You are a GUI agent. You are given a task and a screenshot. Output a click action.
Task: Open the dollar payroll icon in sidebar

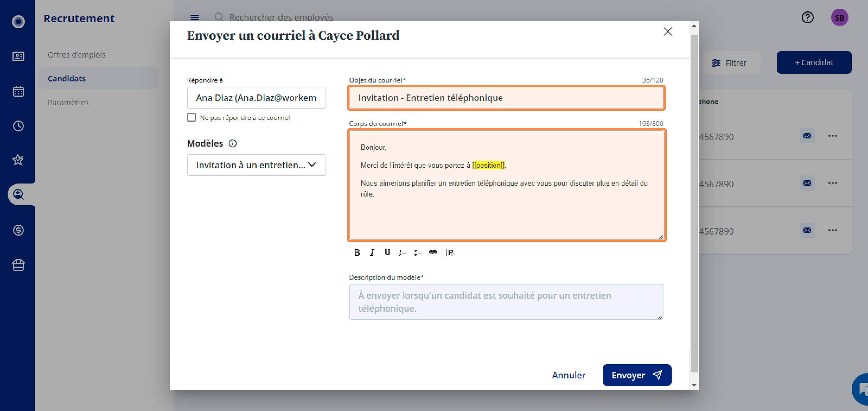coord(18,230)
